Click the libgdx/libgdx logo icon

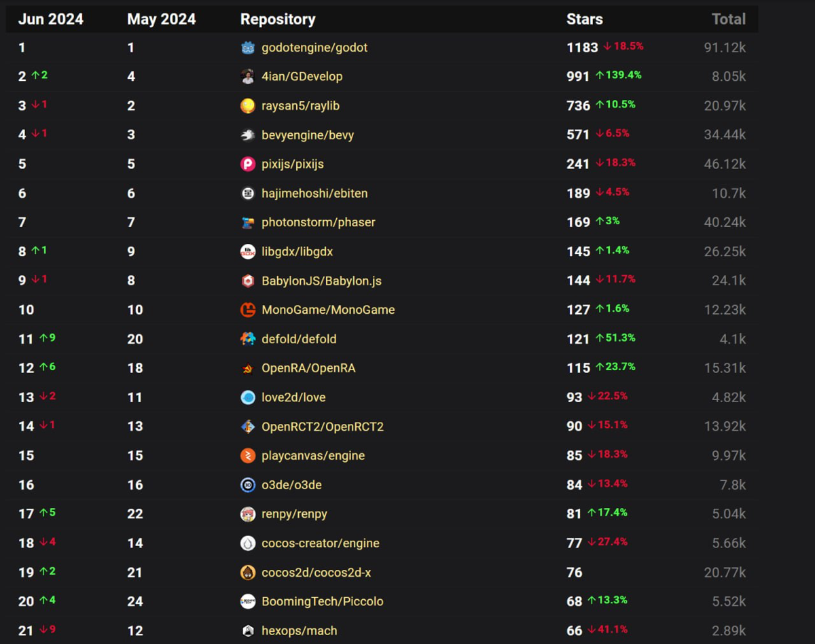[x=248, y=251]
